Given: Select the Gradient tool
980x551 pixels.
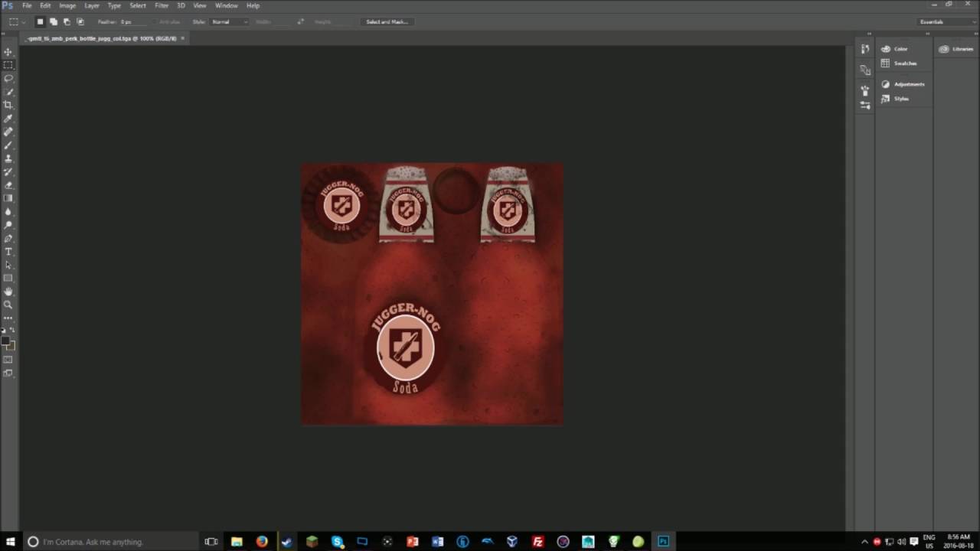Looking at the screenshot, I should point(8,198).
